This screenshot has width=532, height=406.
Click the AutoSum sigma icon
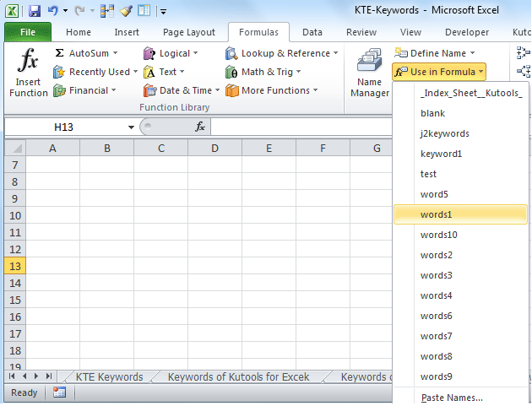59,53
